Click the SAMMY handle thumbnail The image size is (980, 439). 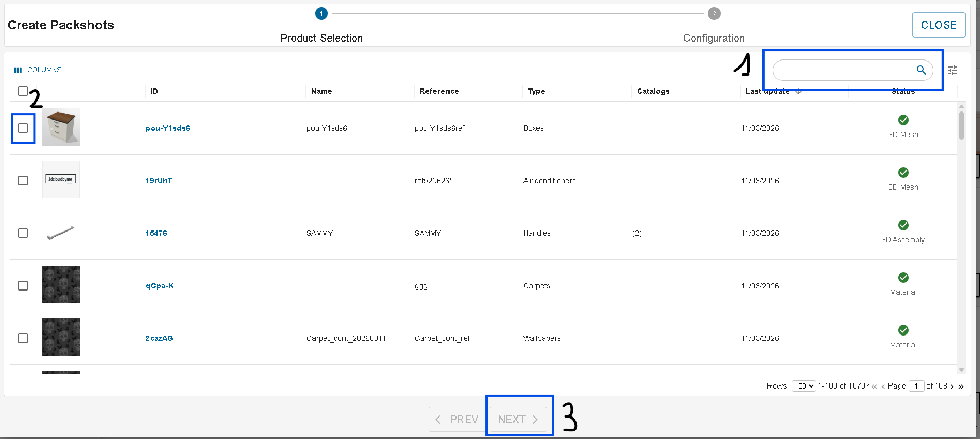point(61,233)
